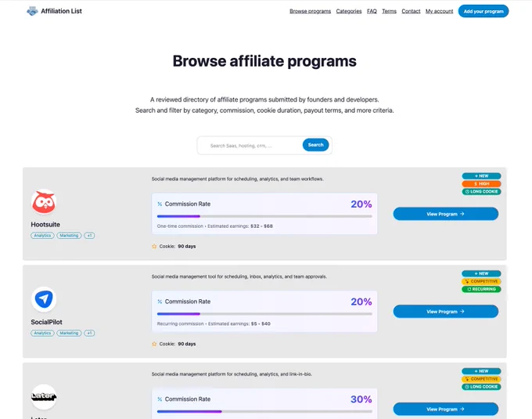The height and width of the screenshot is (419, 532).
Task: Open the Contact page
Action: click(x=411, y=11)
